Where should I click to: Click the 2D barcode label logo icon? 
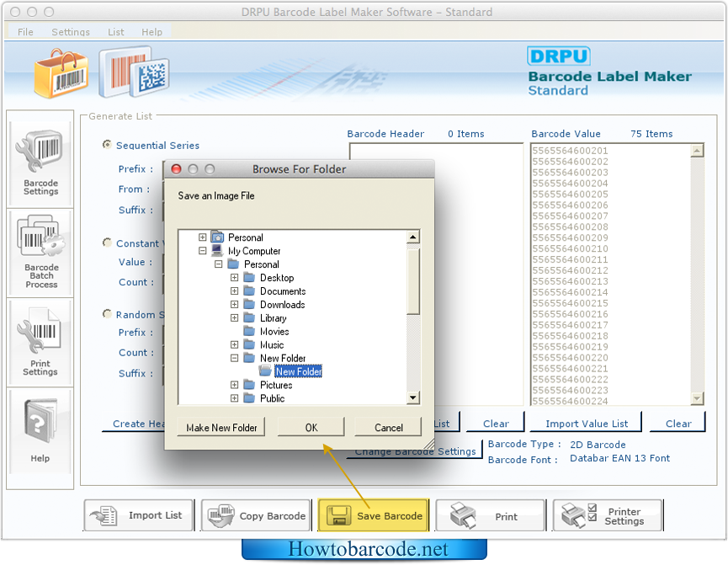coord(135,72)
